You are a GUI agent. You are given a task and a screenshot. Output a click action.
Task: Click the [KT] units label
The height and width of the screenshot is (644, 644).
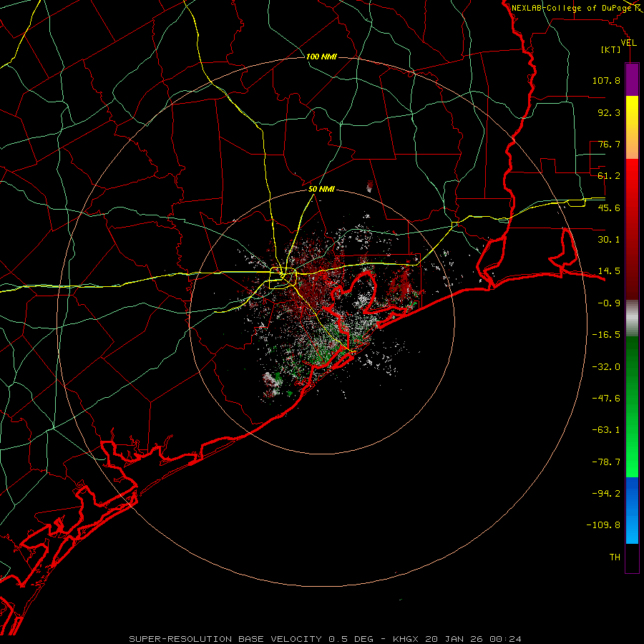point(611,49)
